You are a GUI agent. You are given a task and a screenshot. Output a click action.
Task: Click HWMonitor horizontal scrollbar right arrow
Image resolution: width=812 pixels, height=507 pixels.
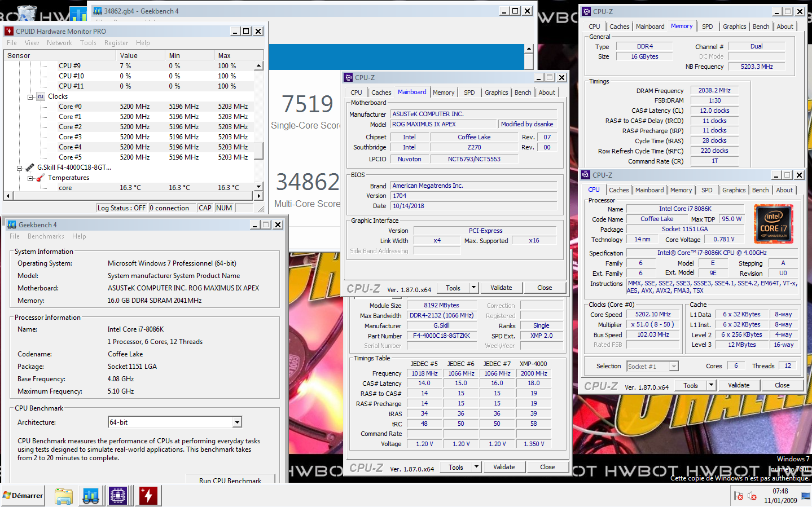click(x=258, y=196)
